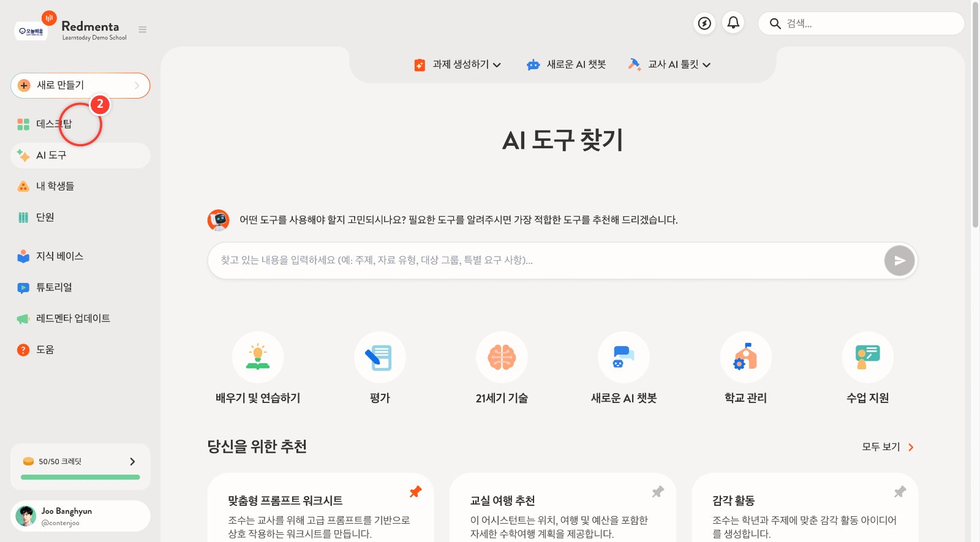Screen dimensions: 980x542
Task: Click the 모두 보기 link
Action: click(x=881, y=447)
